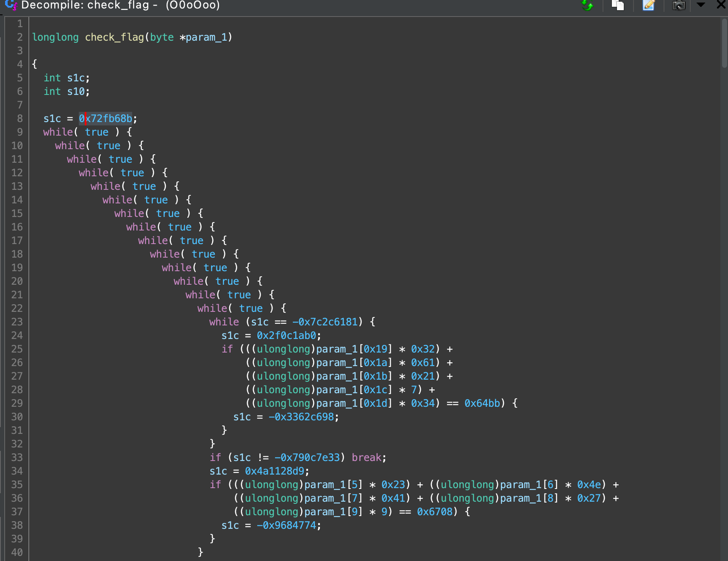The image size is (728, 561).
Task: Click the value -0x790c7e33 on line 33
Action: (x=307, y=458)
